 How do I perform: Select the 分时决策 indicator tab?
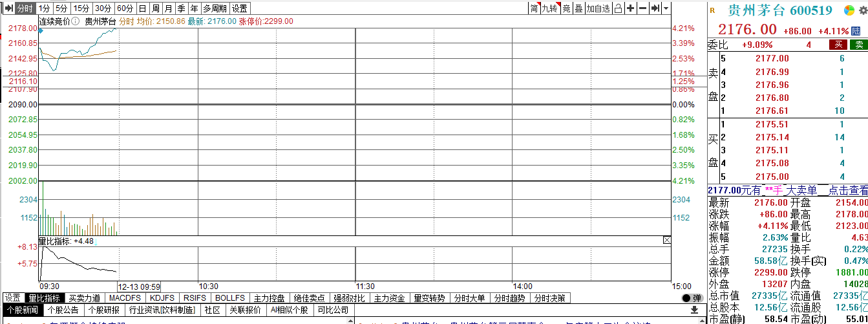549,298
